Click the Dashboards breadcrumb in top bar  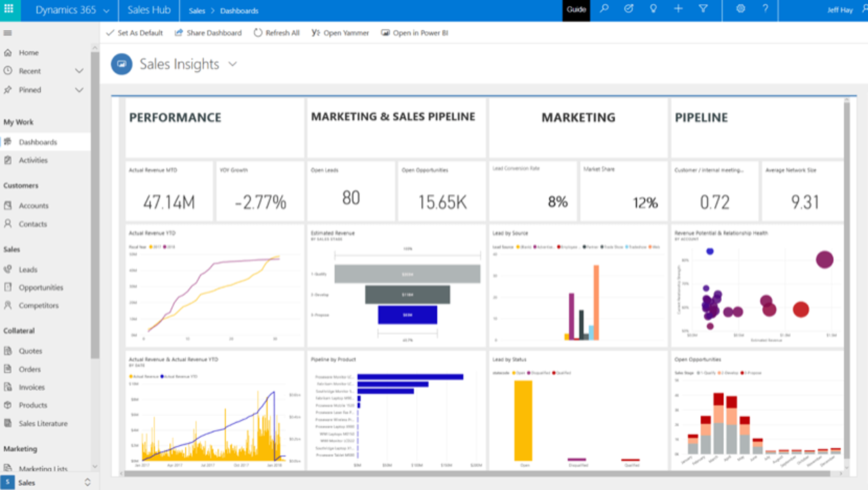coord(239,11)
